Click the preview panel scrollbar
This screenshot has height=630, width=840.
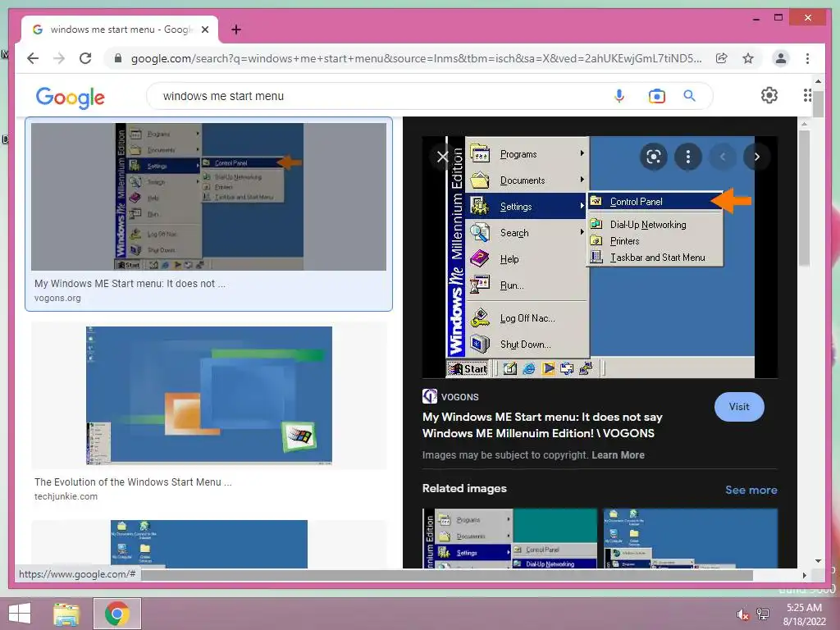coord(804,197)
